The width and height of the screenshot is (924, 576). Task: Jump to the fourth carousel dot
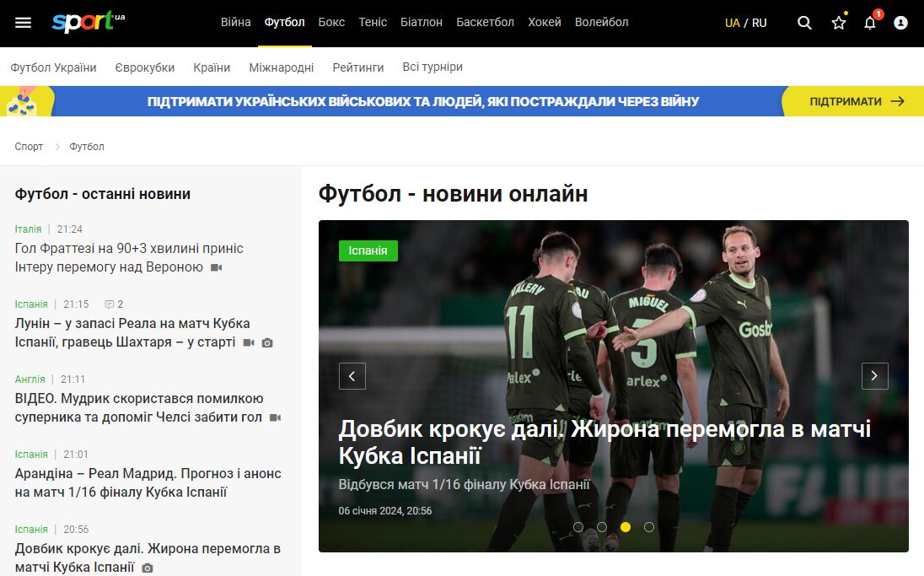(649, 527)
